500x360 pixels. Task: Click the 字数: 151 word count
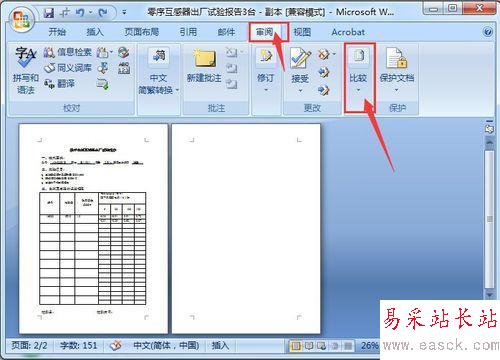(x=79, y=345)
